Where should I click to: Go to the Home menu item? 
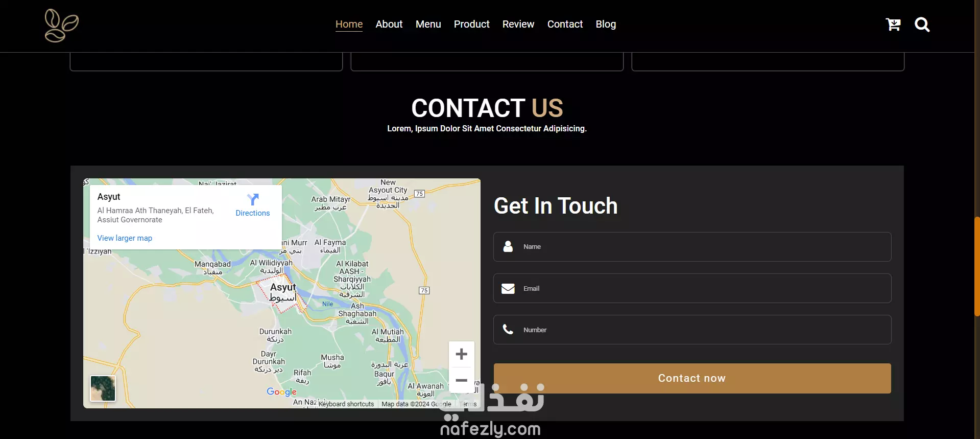[x=349, y=24]
